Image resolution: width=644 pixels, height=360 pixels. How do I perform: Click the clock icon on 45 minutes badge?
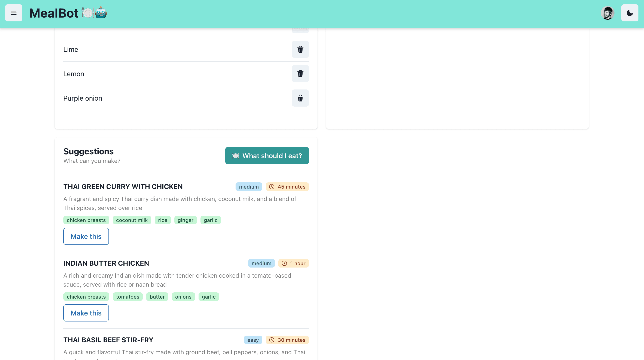click(272, 187)
